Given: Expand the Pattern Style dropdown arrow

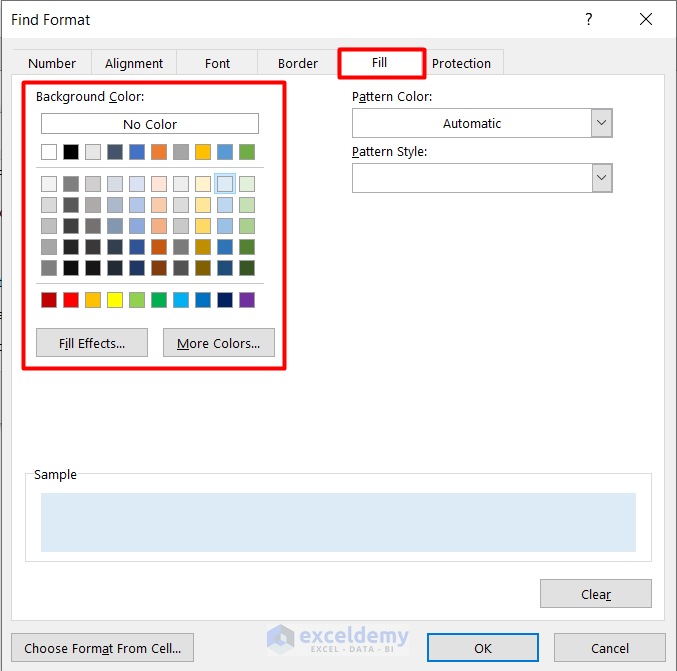Looking at the screenshot, I should click(x=601, y=178).
